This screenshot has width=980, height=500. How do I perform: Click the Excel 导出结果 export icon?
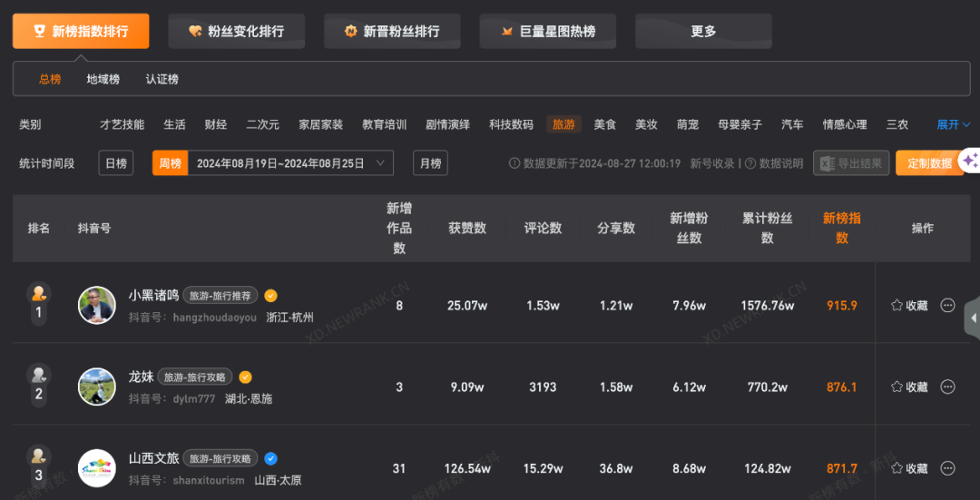pos(828,163)
